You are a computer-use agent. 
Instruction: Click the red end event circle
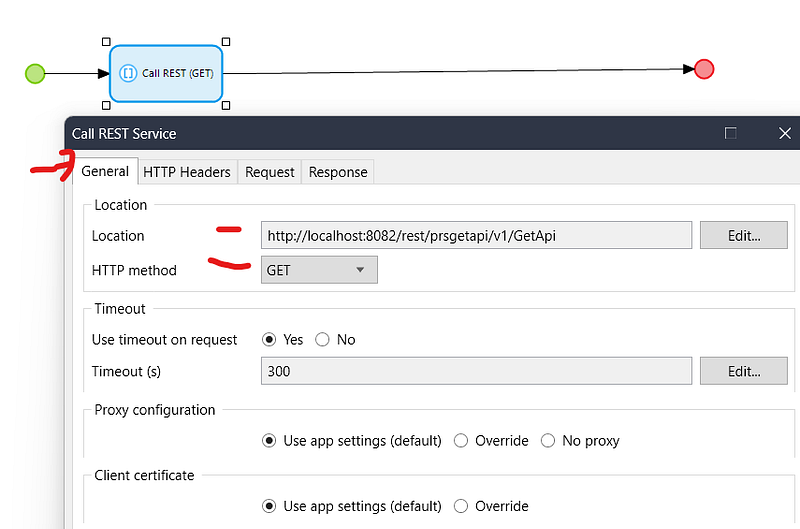click(704, 69)
